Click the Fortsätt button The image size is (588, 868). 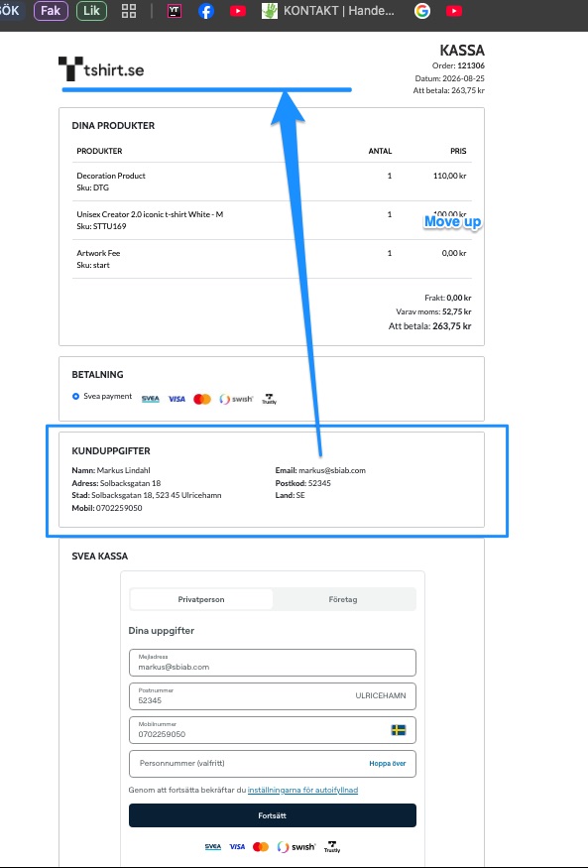(272, 815)
